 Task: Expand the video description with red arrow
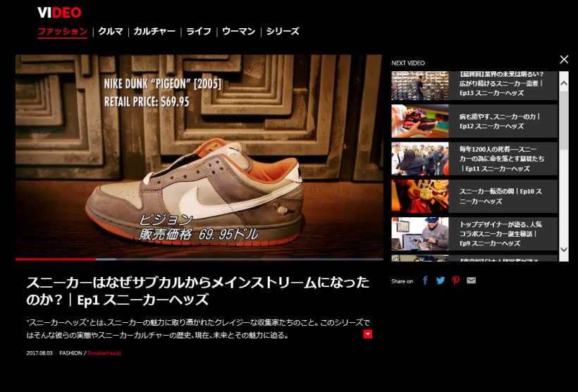(x=367, y=333)
